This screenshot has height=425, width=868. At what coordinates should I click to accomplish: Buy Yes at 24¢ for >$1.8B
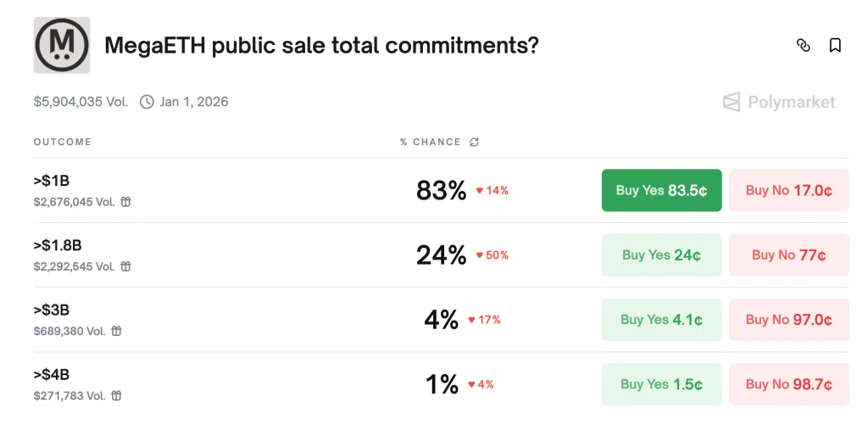[661, 254]
